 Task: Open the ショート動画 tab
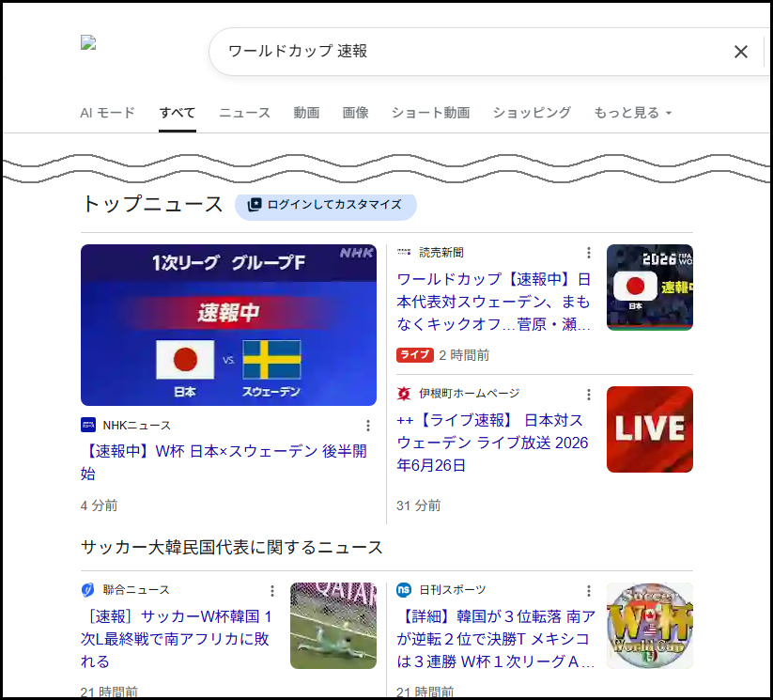pyautogui.click(x=430, y=113)
